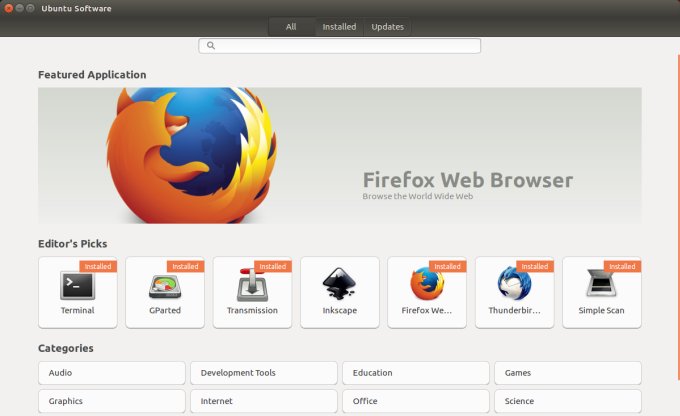Click the 'Browse the World Wide Web' subtitle

[x=418, y=197]
